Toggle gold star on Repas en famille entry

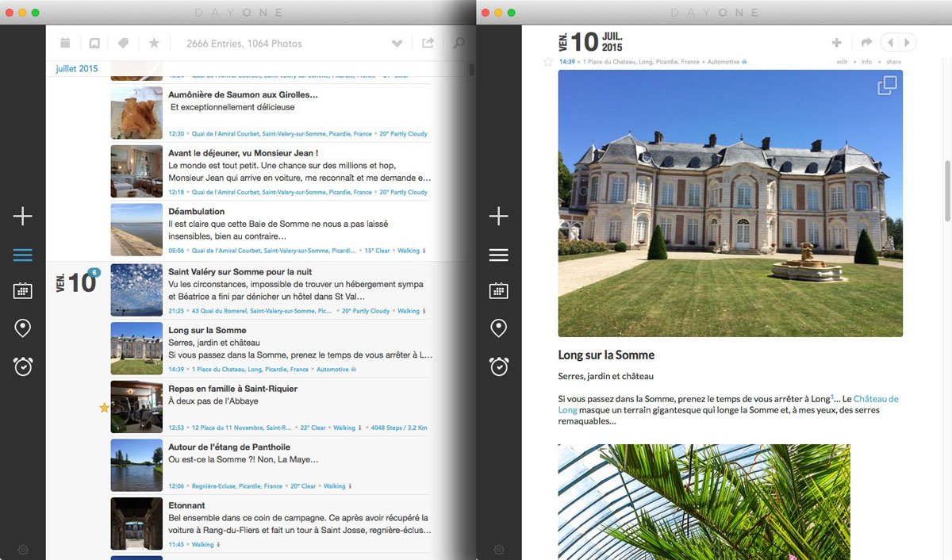pos(104,408)
